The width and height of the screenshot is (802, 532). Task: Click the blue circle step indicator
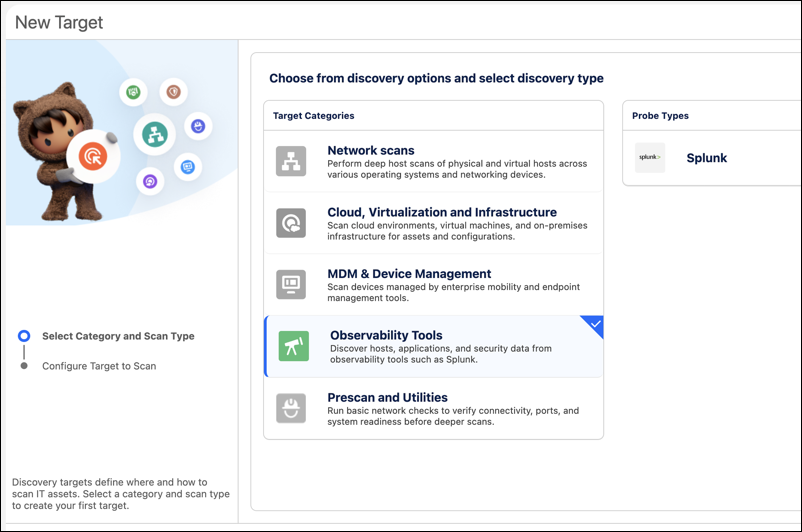click(x=24, y=336)
